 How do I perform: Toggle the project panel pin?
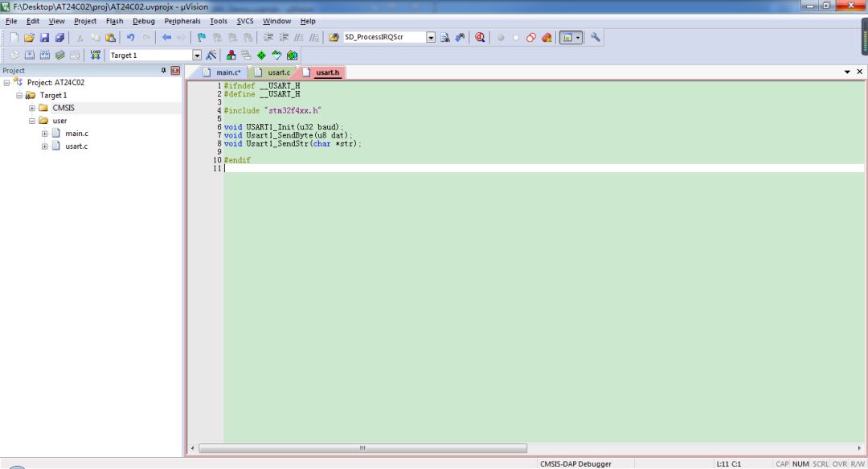coord(164,71)
